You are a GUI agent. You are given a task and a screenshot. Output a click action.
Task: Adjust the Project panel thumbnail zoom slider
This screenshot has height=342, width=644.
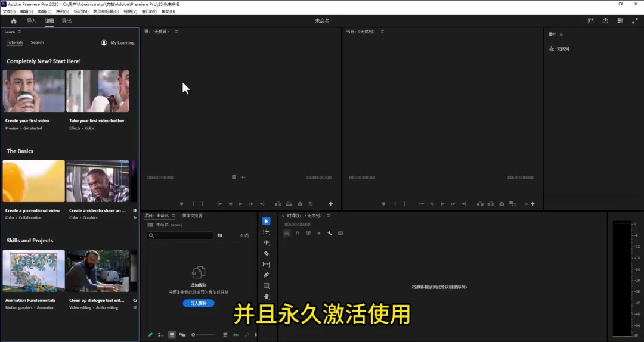tap(203, 335)
